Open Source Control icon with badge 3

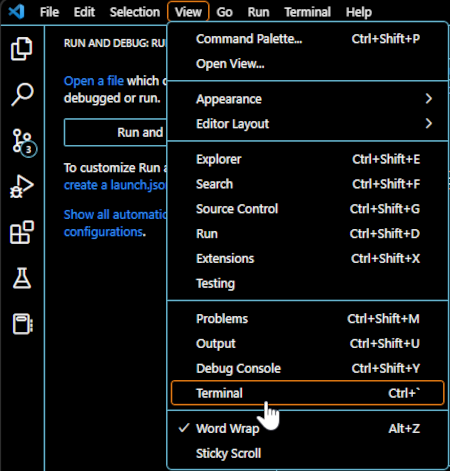[24, 142]
